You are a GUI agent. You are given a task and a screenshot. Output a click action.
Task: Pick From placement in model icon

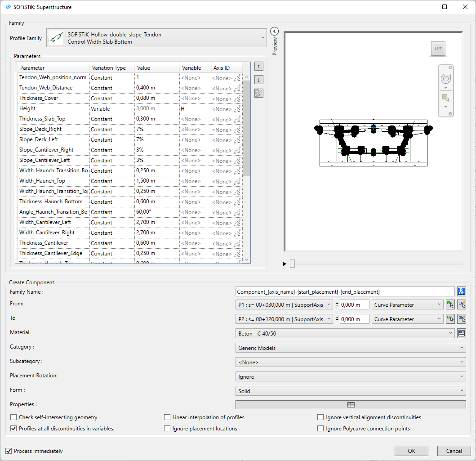450,304
